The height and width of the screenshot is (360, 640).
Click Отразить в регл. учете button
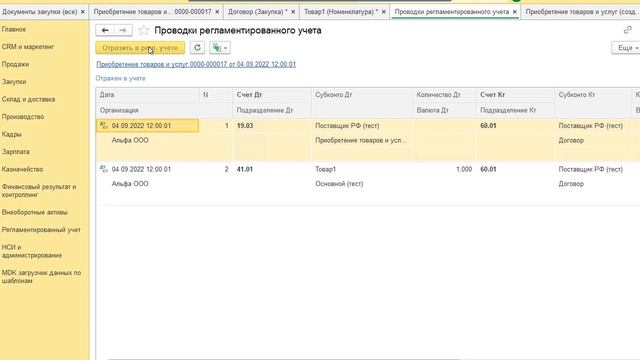(x=140, y=48)
